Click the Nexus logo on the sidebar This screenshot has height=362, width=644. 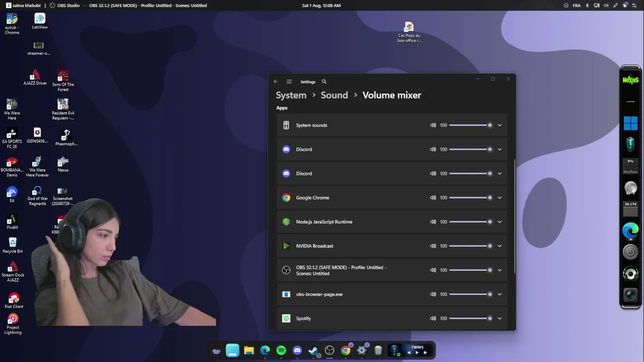tap(630, 80)
